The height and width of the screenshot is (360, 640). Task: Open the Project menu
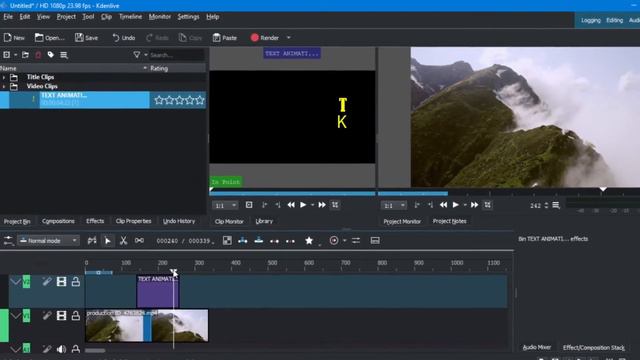[66, 17]
